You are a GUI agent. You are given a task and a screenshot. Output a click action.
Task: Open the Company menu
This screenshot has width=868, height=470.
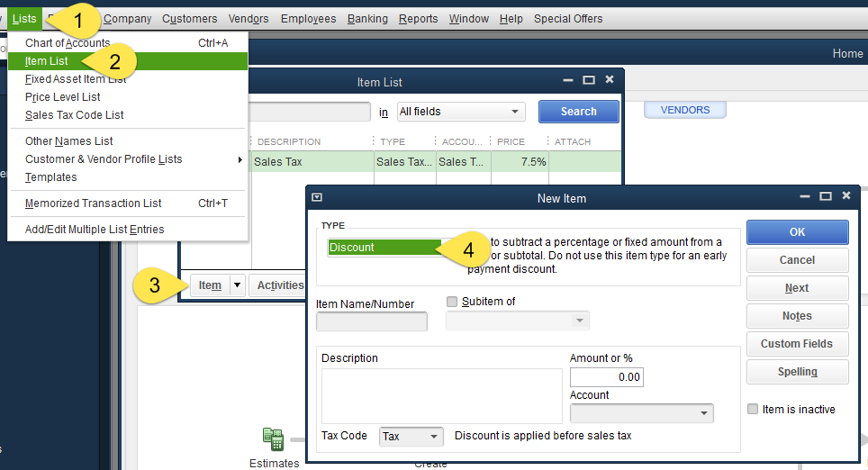(127, 19)
